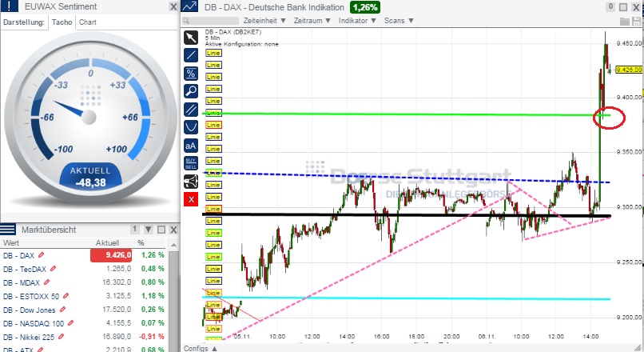Click the Linie label on the blue dashed line
Viewport: 644px width, 352px height.
[x=213, y=173]
